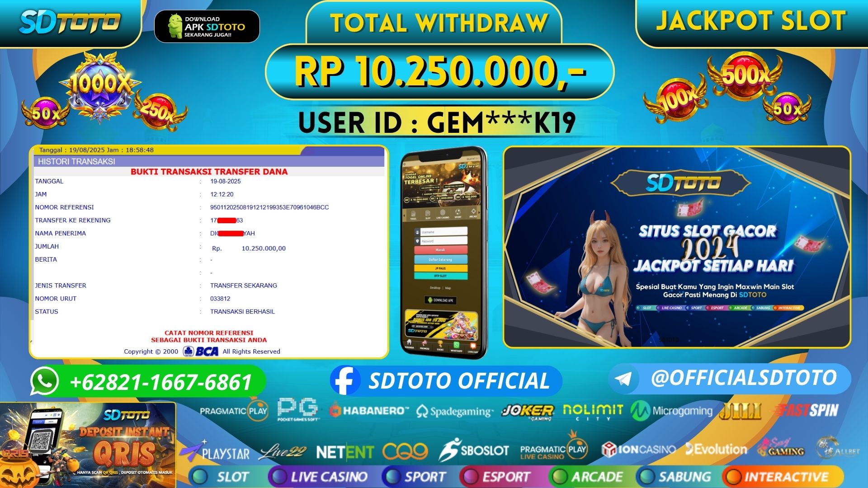Screen dimensions: 868x488
Task: Click the BCA bank logo
Action: [201, 352]
